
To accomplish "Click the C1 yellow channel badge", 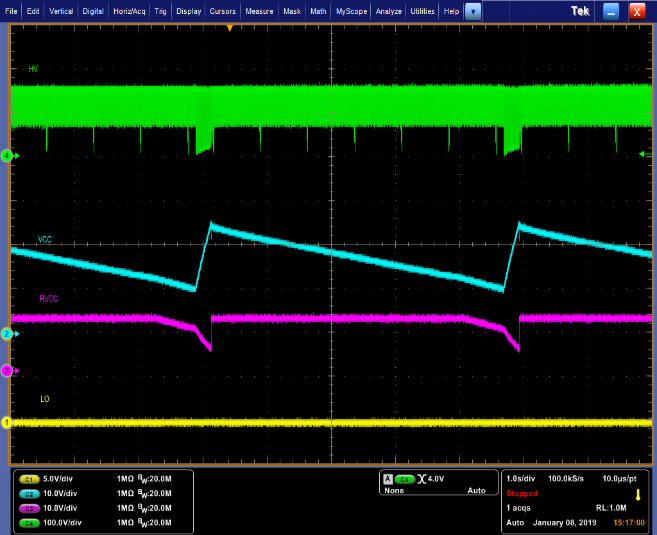I will 29,479.
